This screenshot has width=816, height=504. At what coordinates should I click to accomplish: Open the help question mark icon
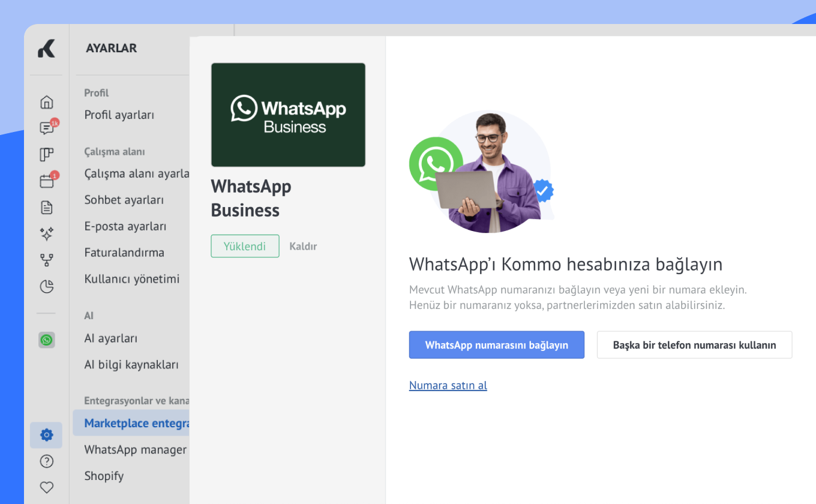46,461
